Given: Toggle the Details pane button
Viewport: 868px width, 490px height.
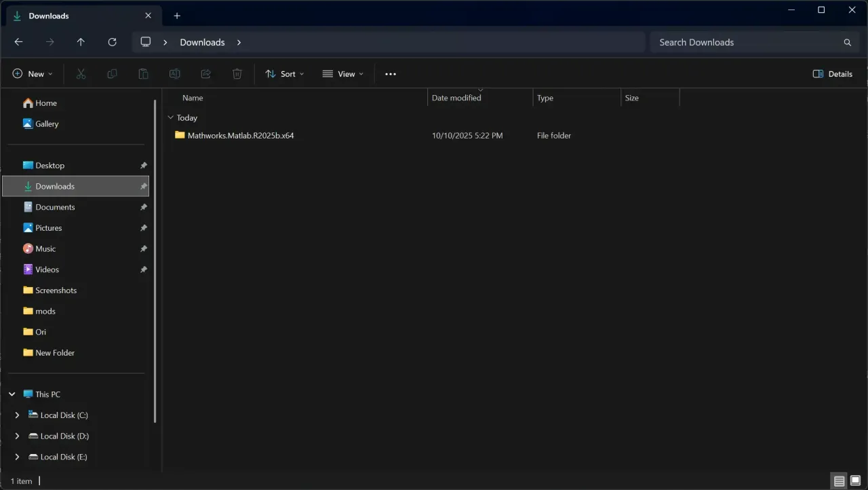Looking at the screenshot, I should coord(833,74).
